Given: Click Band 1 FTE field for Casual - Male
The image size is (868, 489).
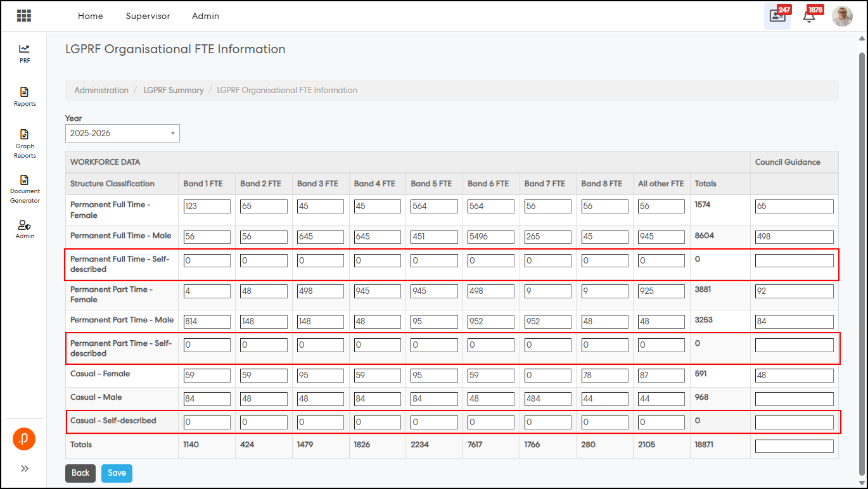Looking at the screenshot, I should point(207,399).
